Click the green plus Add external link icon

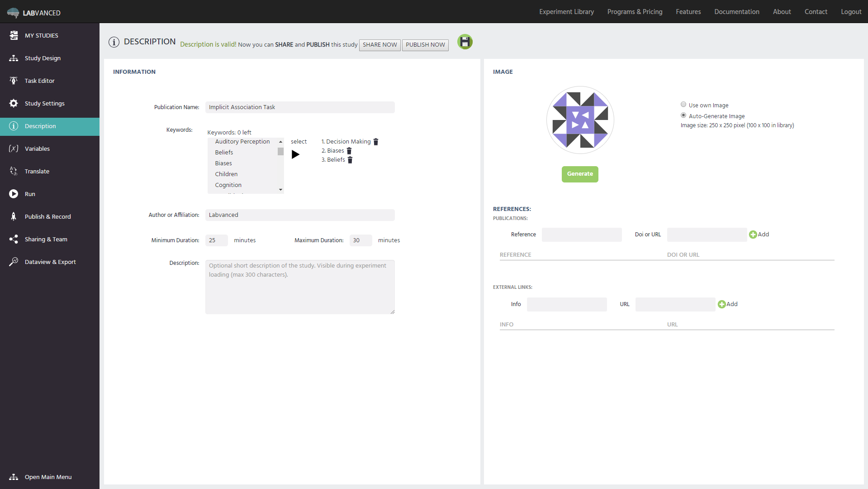722,304
